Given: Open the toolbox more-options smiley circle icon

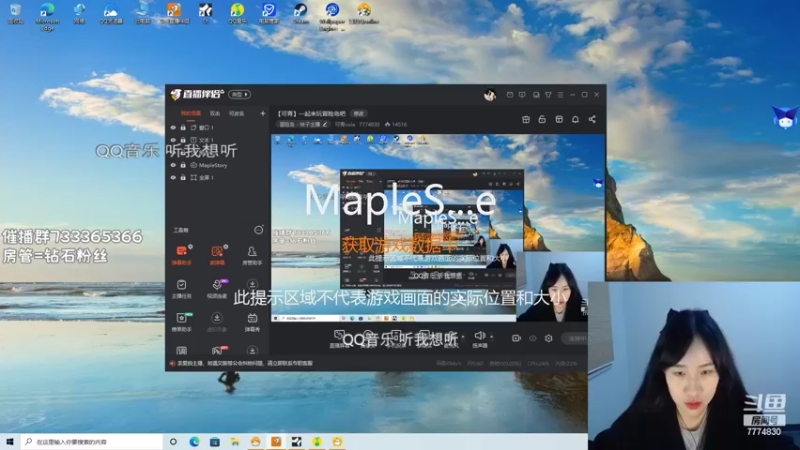Looking at the screenshot, I should pyautogui.click(x=259, y=230).
